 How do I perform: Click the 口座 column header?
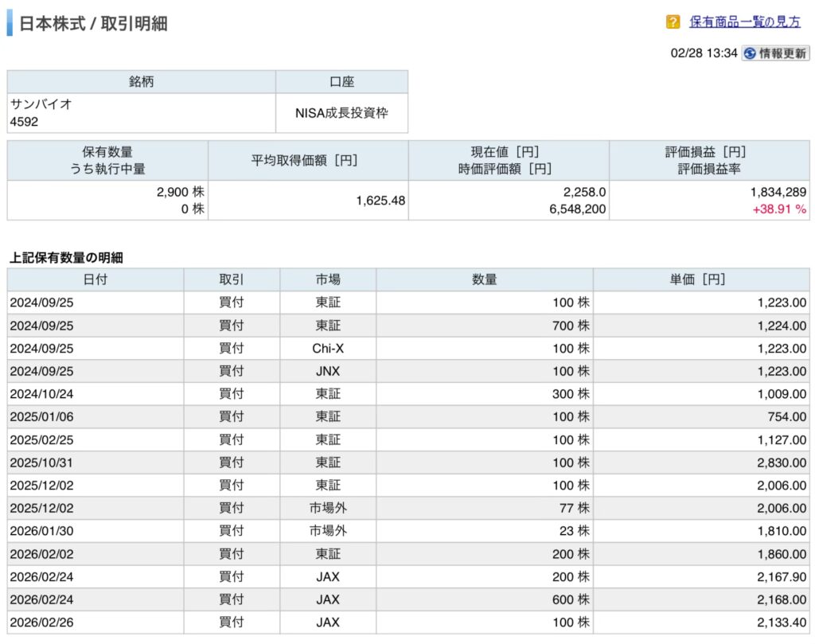coord(341,82)
